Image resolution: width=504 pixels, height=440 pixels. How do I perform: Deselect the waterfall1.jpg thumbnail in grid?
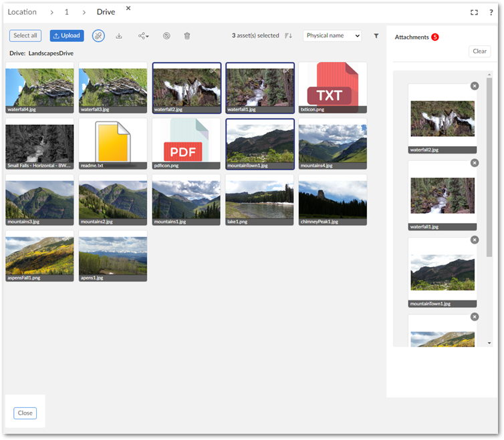click(259, 87)
